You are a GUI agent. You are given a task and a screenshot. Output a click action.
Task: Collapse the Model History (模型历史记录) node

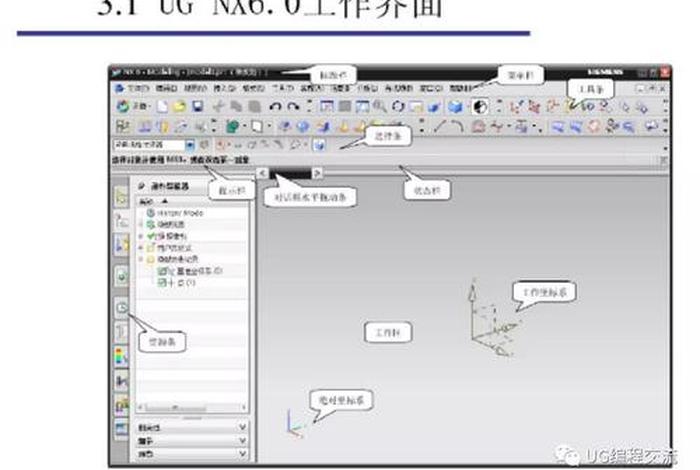click(141, 259)
